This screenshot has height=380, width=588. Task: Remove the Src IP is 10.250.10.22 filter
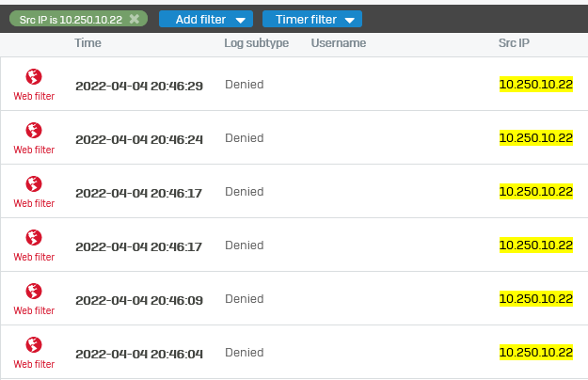pos(135,19)
